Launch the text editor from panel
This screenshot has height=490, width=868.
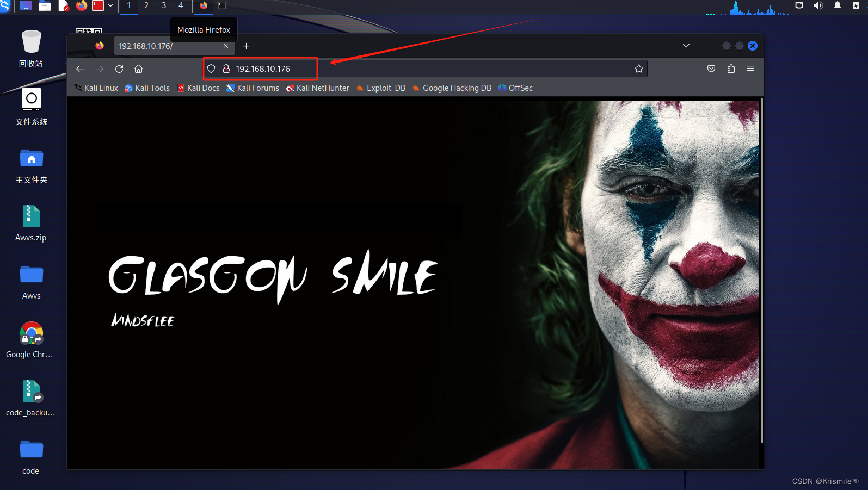pyautogui.click(x=64, y=6)
